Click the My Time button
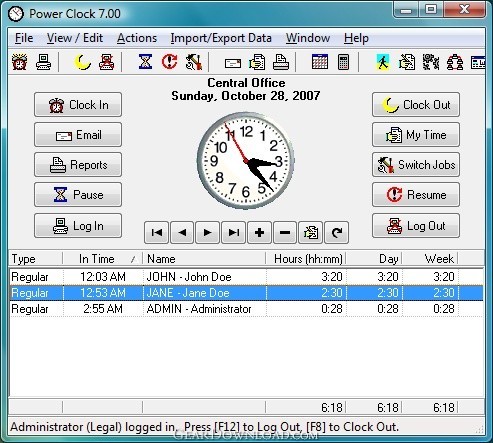Viewport: 493px width, 443px height. coord(416,135)
